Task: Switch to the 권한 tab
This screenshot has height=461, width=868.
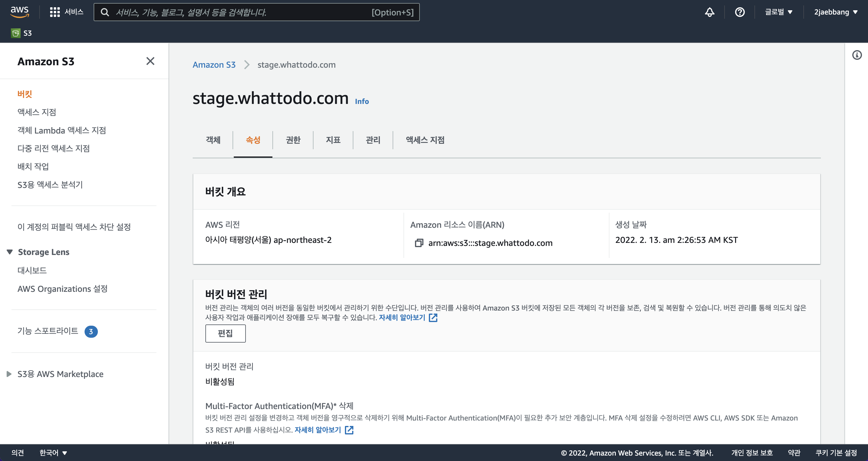Action: 293,140
